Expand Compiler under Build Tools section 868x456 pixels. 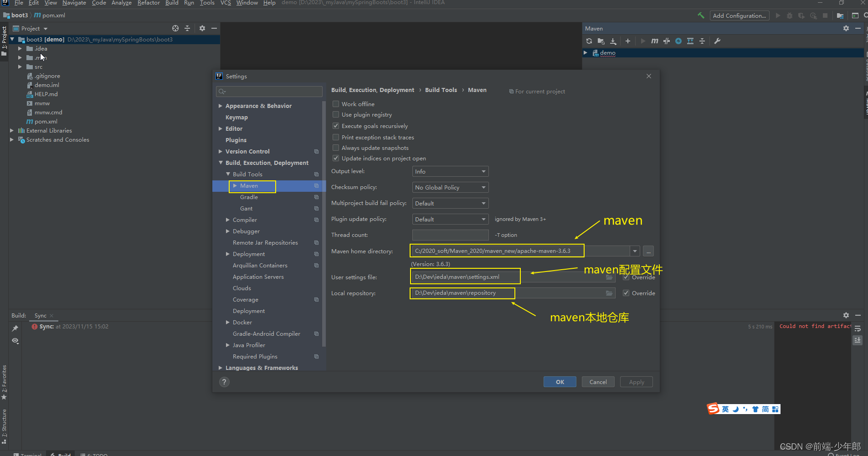click(x=228, y=220)
